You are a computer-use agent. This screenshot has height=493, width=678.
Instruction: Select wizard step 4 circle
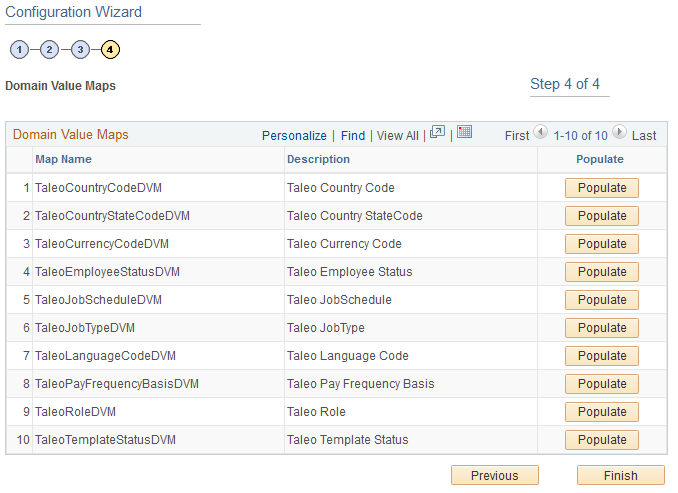[x=110, y=50]
